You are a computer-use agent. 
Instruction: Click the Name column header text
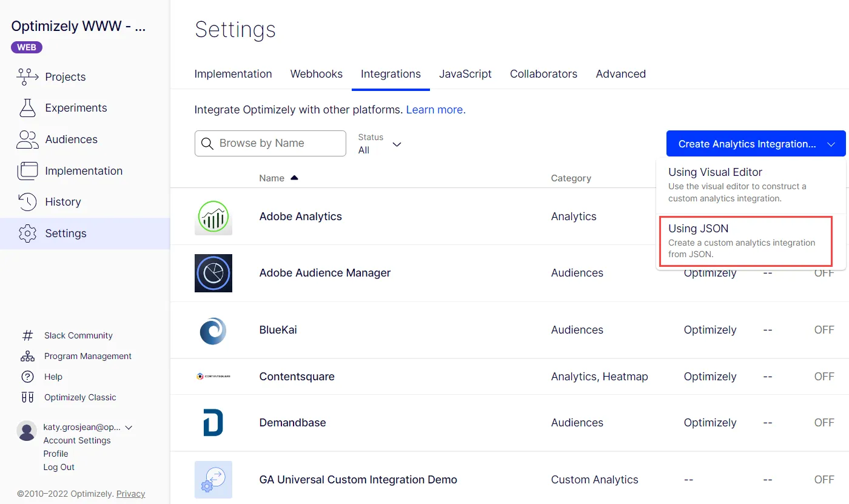pos(272,178)
